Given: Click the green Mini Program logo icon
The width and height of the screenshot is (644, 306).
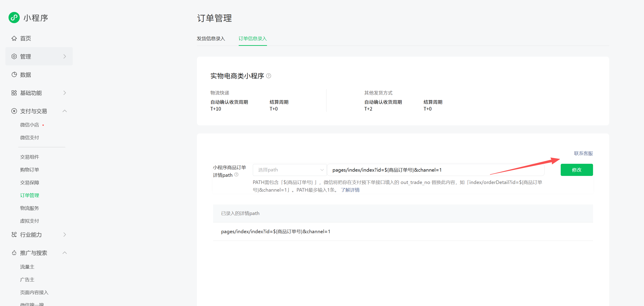Looking at the screenshot, I should (14, 18).
